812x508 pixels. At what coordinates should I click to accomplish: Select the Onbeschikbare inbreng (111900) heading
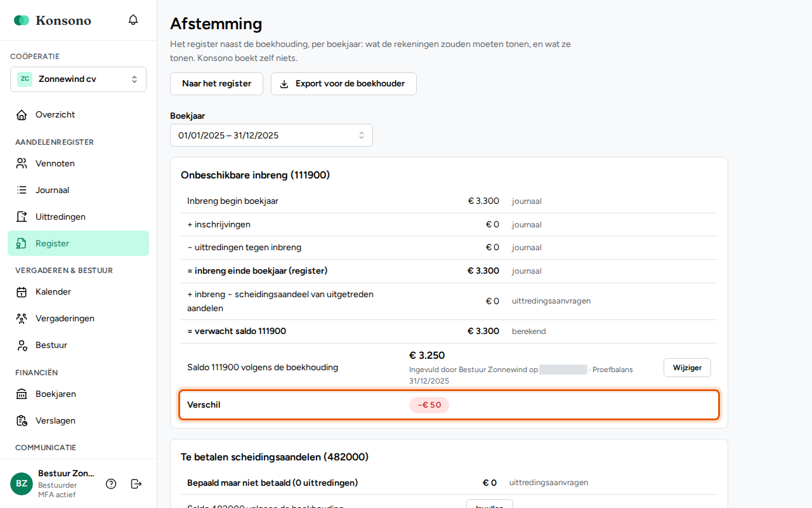(x=255, y=175)
